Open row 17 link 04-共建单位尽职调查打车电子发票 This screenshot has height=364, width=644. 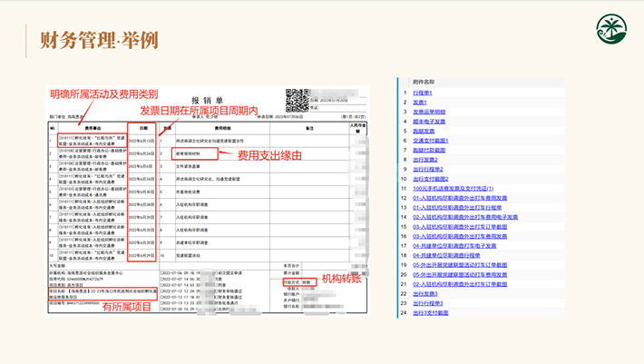pos(454,246)
